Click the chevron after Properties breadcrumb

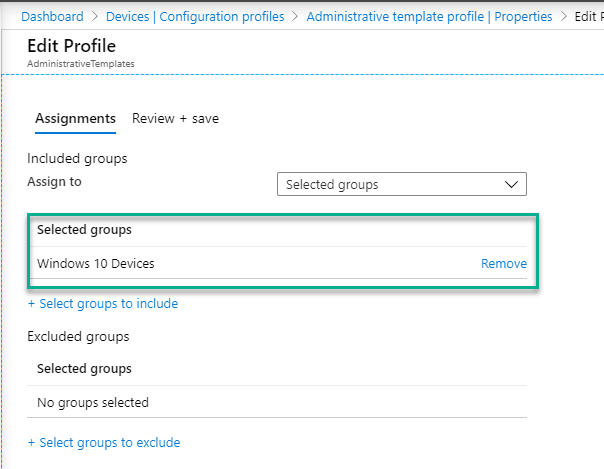pos(564,17)
